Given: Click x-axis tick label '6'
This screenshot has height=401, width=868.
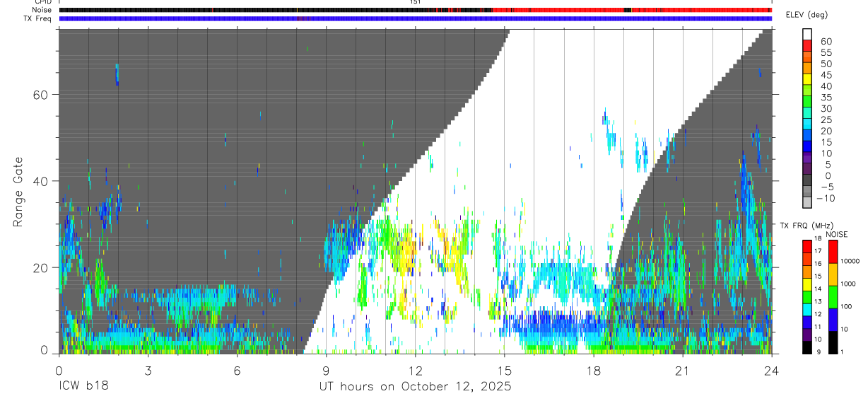Looking at the screenshot, I should pyautogui.click(x=237, y=370).
